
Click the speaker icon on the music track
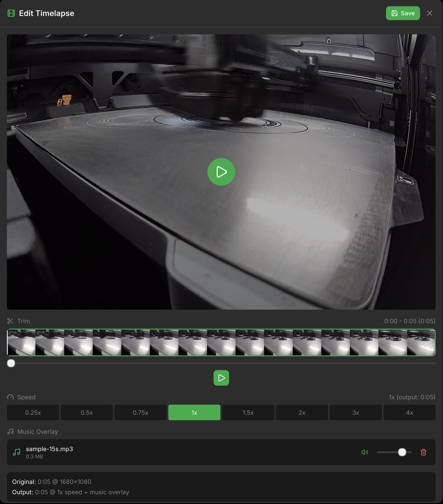coord(365,452)
